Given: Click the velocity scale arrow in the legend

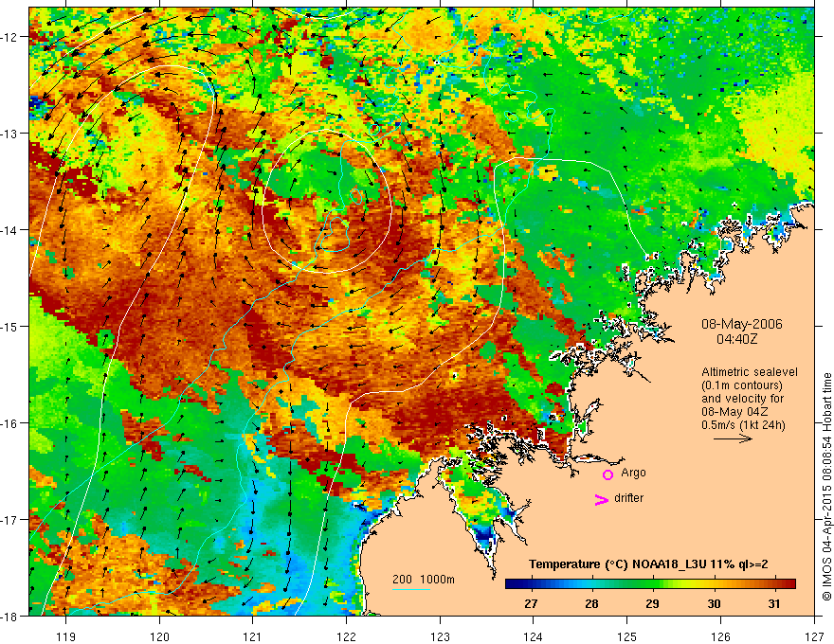Looking at the screenshot, I should [733, 438].
